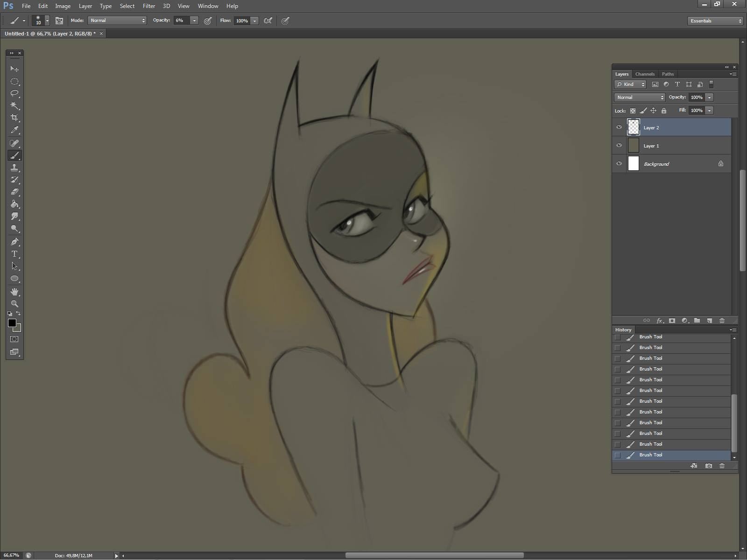This screenshot has height=560, width=747.
Task: Open the layer blend mode Normal dropdown
Action: [x=640, y=98]
